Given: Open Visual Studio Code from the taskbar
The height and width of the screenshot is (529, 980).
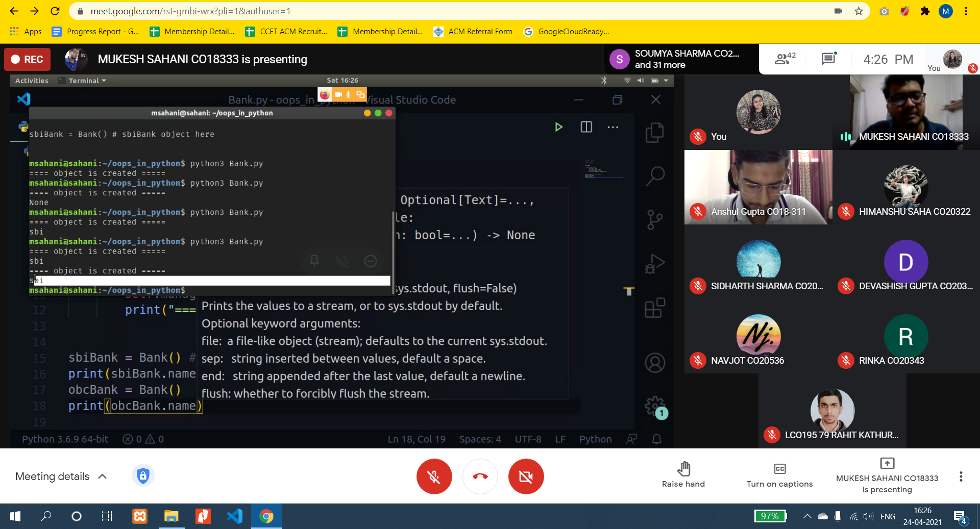Looking at the screenshot, I should tap(234, 516).
